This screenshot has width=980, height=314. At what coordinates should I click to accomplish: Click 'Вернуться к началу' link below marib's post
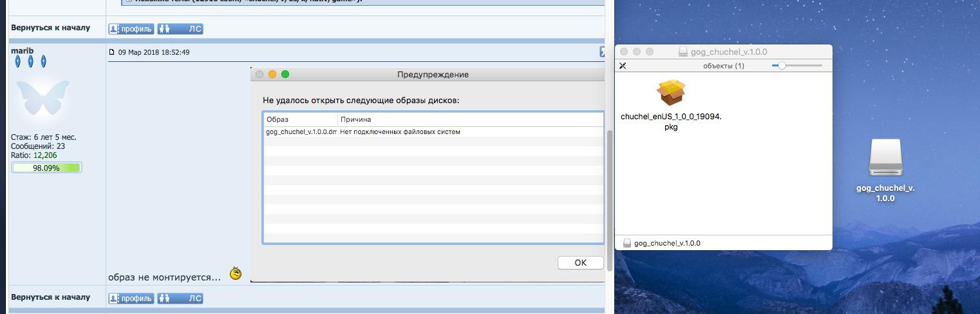[50, 297]
